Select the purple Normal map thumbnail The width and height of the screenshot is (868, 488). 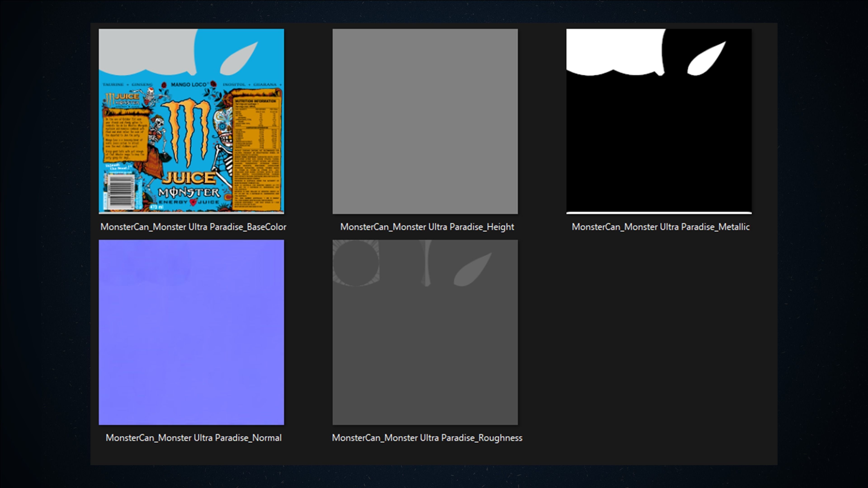point(191,332)
